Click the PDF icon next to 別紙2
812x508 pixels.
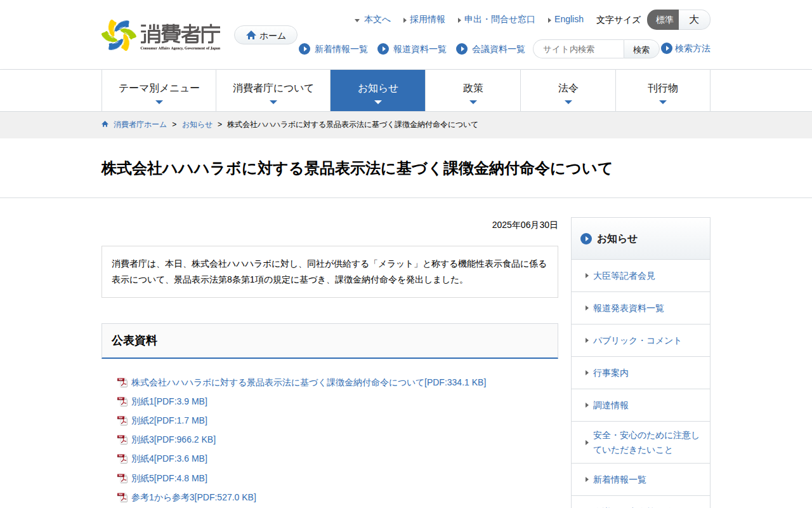tap(122, 420)
